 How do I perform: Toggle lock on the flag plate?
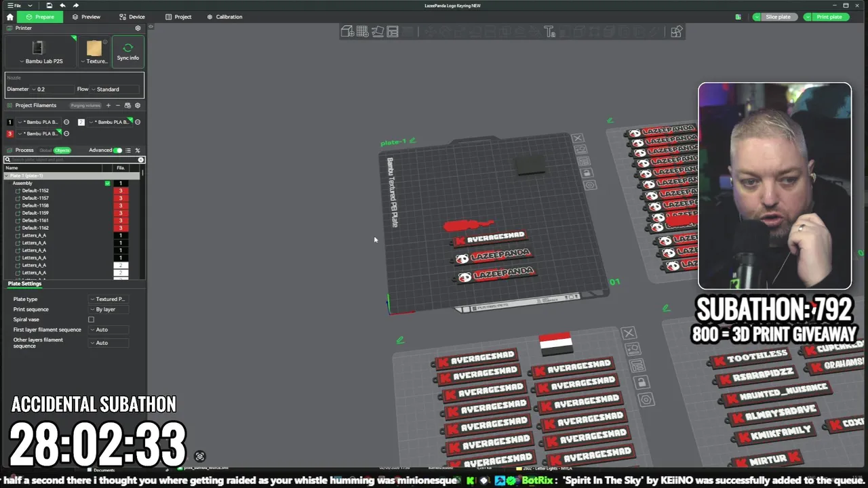[x=641, y=383]
